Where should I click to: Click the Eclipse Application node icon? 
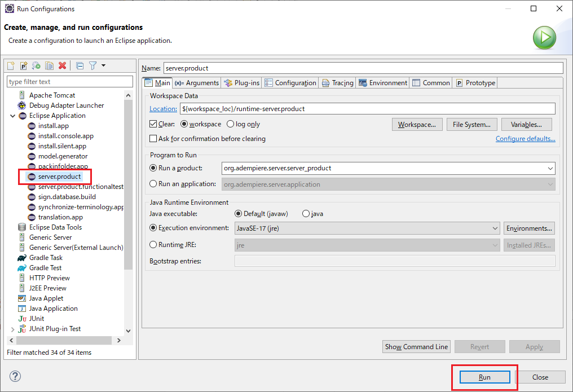point(23,116)
